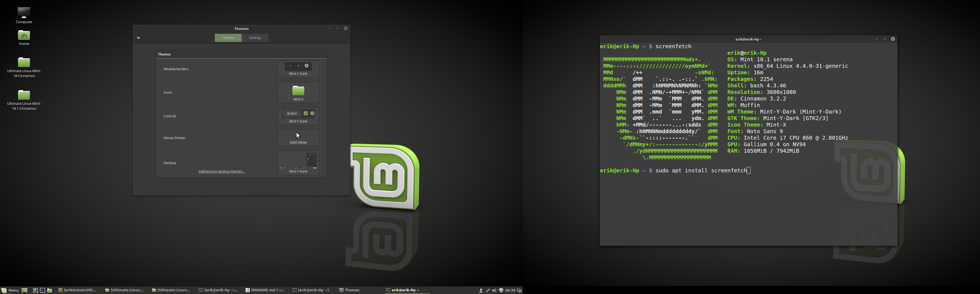Screen dimensions: 980x294
Task: Click the 'Font: Noto Sans 9' terminal line
Action: pyautogui.click(x=755, y=131)
